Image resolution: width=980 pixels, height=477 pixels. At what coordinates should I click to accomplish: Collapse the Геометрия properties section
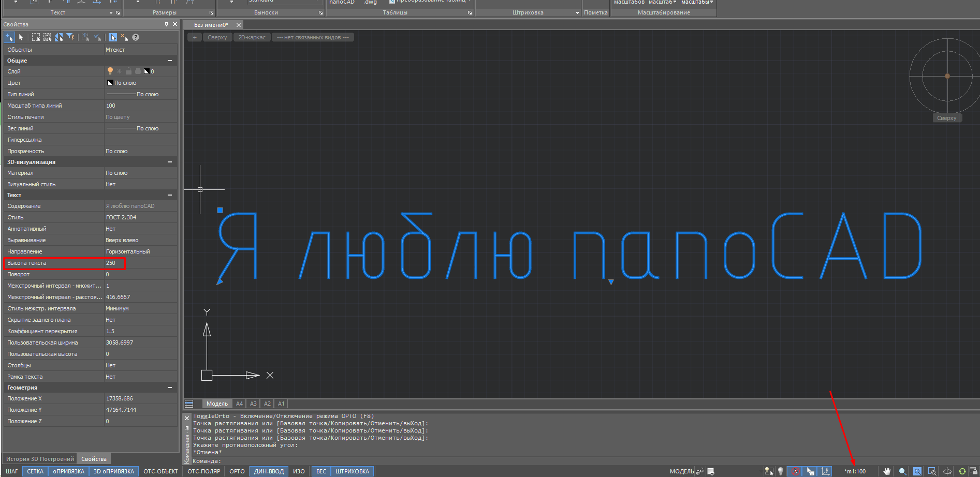pyautogui.click(x=170, y=387)
